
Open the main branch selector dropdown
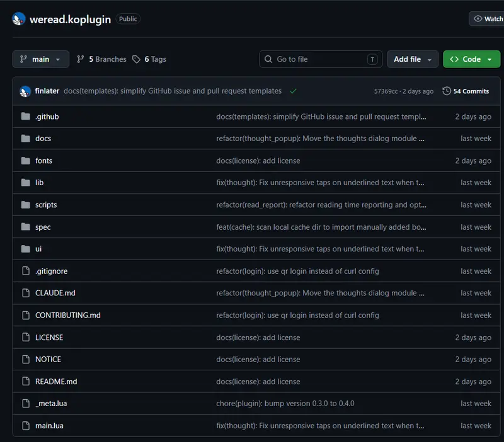click(x=41, y=59)
